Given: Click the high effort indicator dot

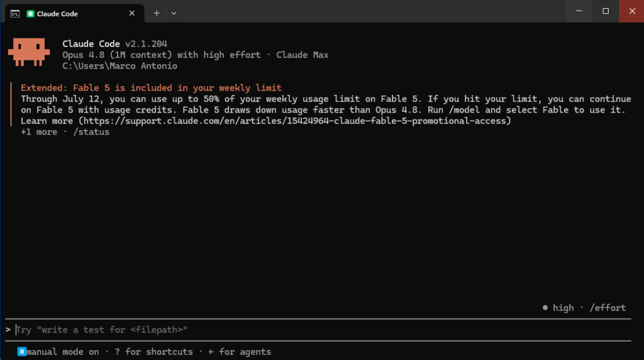Looking at the screenshot, I should (545, 307).
